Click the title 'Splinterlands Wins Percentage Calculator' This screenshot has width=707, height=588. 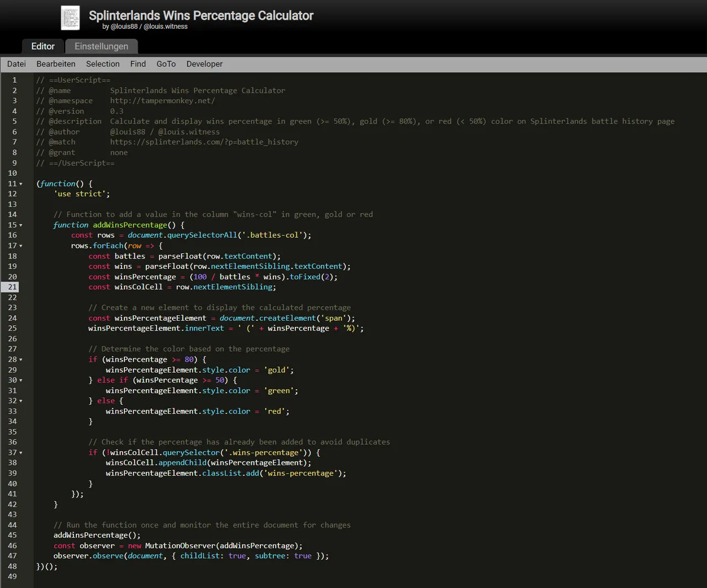point(201,15)
